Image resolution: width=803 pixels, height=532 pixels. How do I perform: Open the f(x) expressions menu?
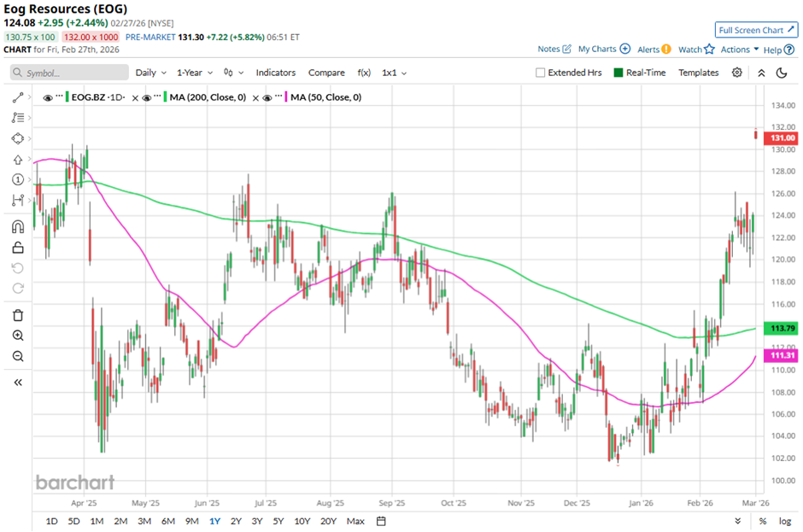[364, 73]
